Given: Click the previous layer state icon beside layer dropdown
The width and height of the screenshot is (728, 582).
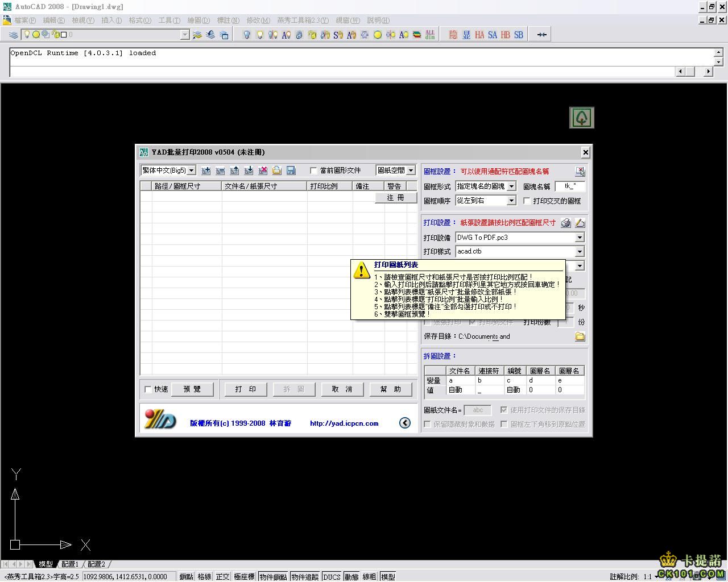Looking at the screenshot, I should [210, 35].
